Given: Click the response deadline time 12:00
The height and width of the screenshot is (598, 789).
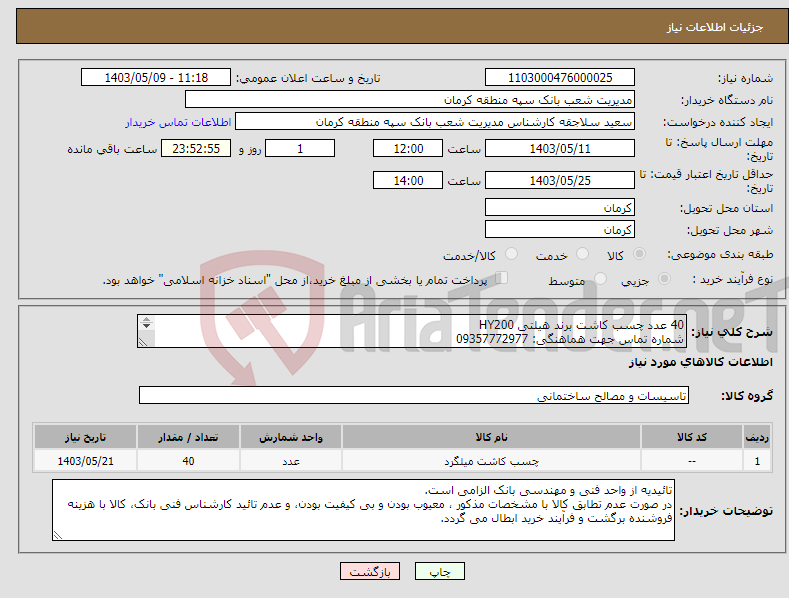Looking at the screenshot, I should (408, 148).
